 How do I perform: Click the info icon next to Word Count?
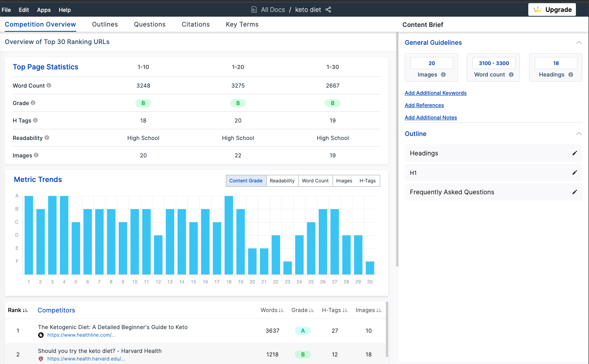point(49,85)
